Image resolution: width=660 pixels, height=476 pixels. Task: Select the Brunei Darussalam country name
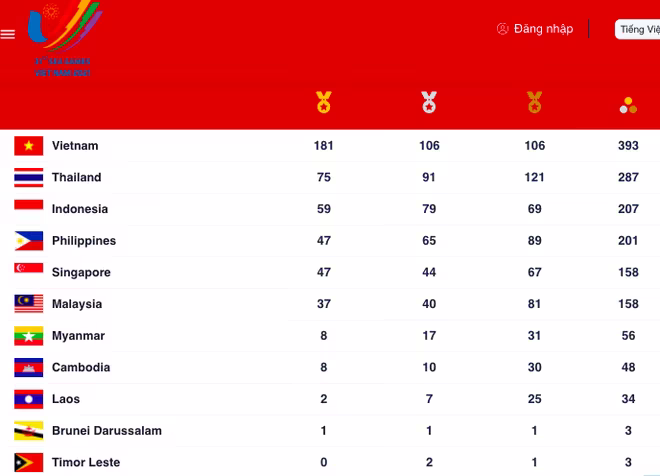pos(107,431)
